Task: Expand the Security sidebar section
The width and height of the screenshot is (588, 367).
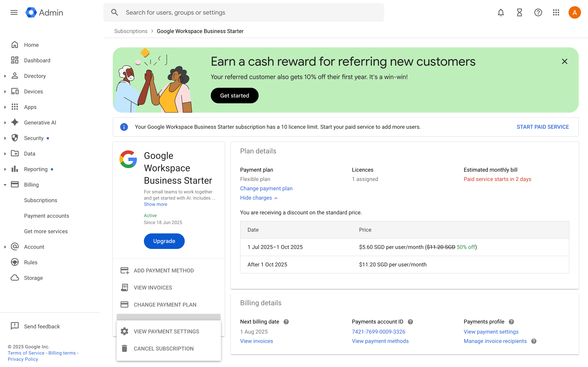Action: click(5, 138)
